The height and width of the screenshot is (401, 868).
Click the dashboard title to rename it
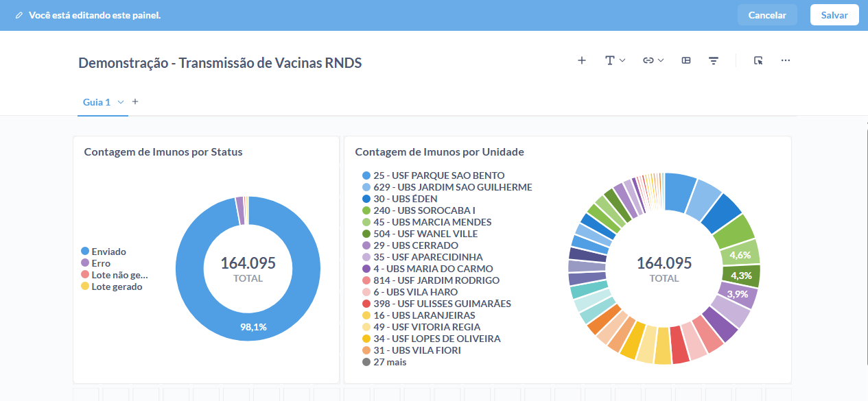pyautogui.click(x=220, y=63)
